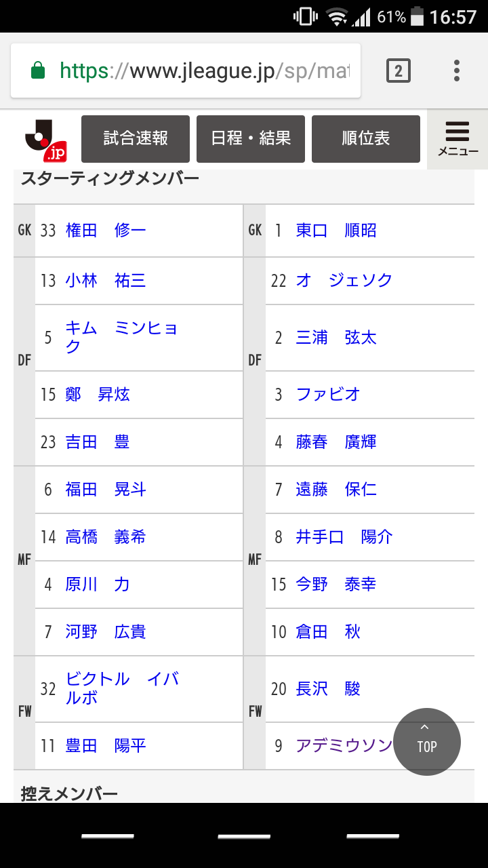Open Chrome's three-dot overflow menu
The width and height of the screenshot is (488, 868).
point(457,71)
